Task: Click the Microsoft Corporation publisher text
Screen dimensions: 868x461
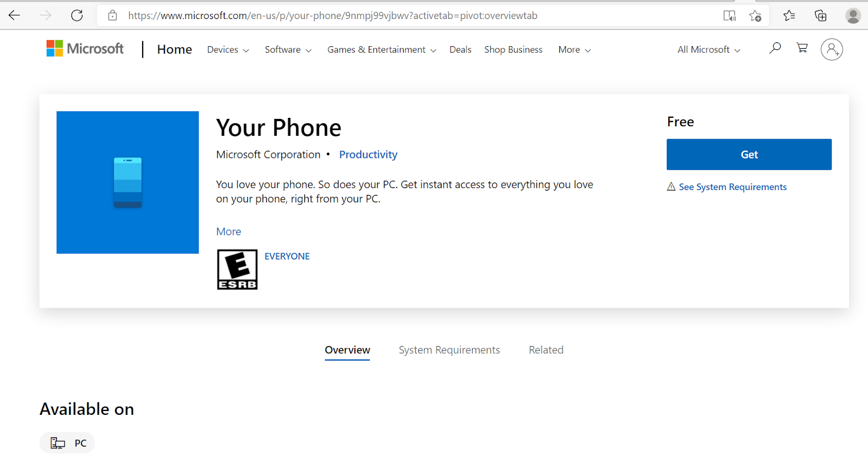Action: pyautogui.click(x=268, y=155)
